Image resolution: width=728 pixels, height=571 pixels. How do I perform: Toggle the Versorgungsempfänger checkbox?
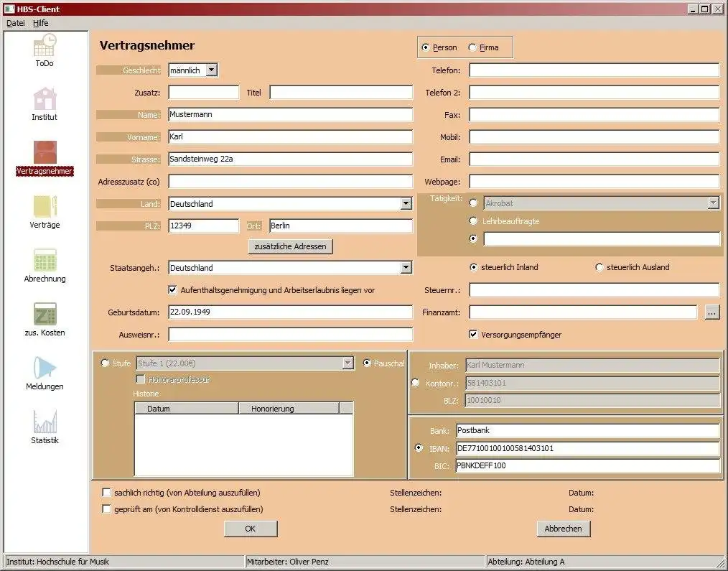click(x=473, y=335)
